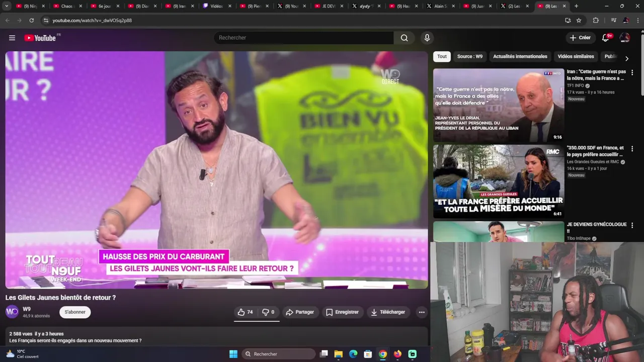Open Microsoft Store from taskbar
This screenshot has height=362, width=644.
368,354
